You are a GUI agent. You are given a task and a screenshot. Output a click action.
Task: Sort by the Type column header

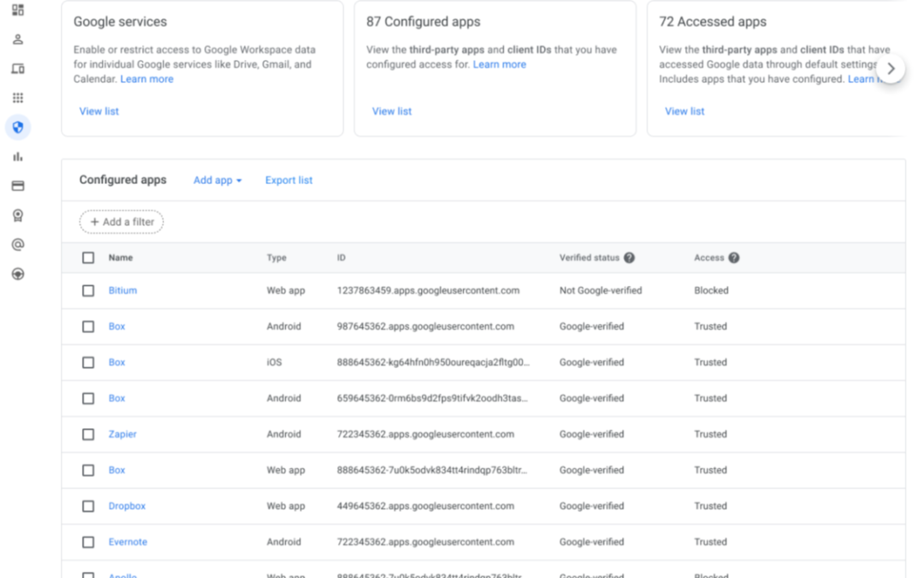(x=276, y=258)
